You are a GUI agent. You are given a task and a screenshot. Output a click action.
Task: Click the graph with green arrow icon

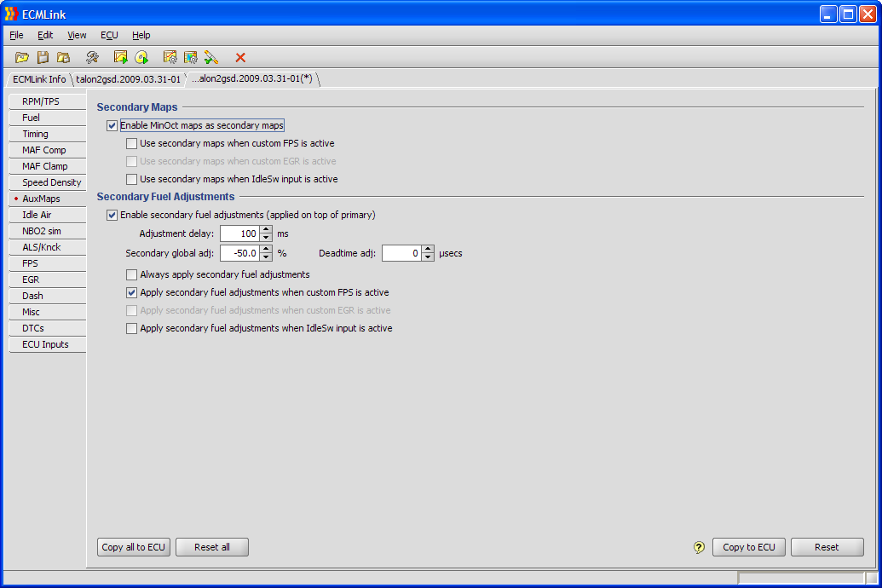click(x=121, y=57)
